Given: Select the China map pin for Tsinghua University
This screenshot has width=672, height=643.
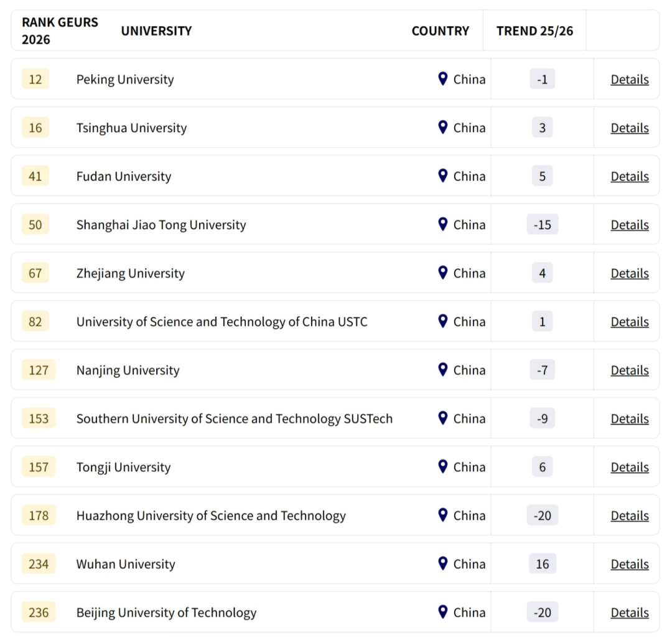Looking at the screenshot, I should (442, 128).
